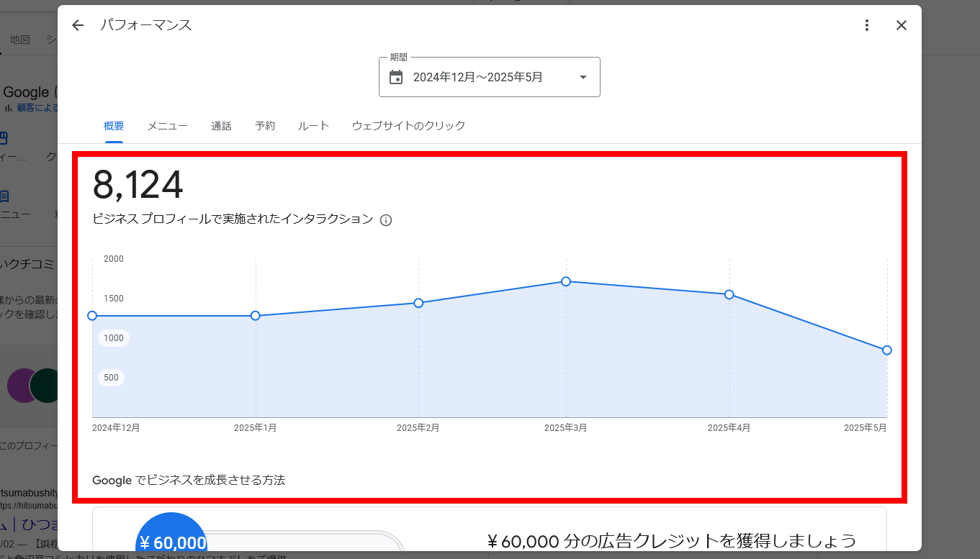Open the ルート tab
Image resolution: width=980 pixels, height=559 pixels.
point(313,126)
